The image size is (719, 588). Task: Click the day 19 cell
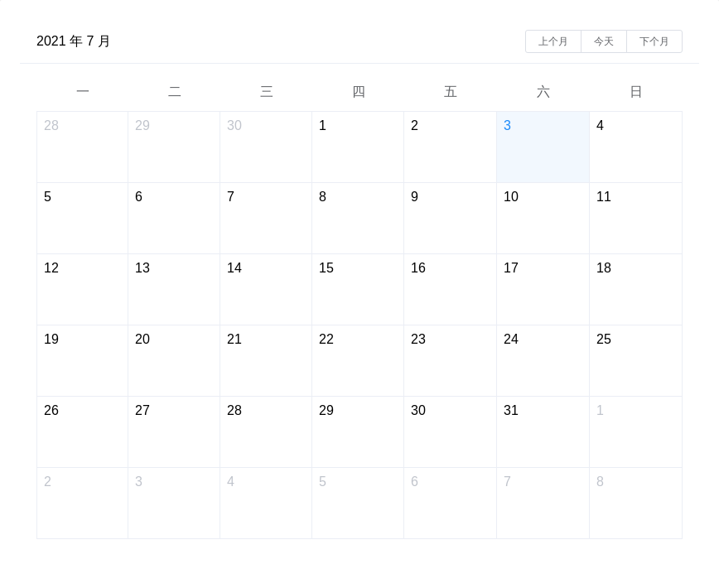coord(83,361)
